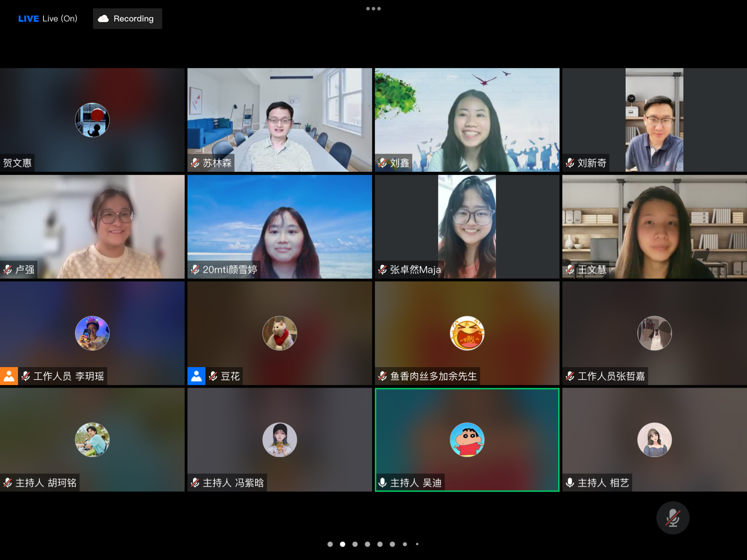
Task: Jump to the third page dot
Action: [355, 544]
